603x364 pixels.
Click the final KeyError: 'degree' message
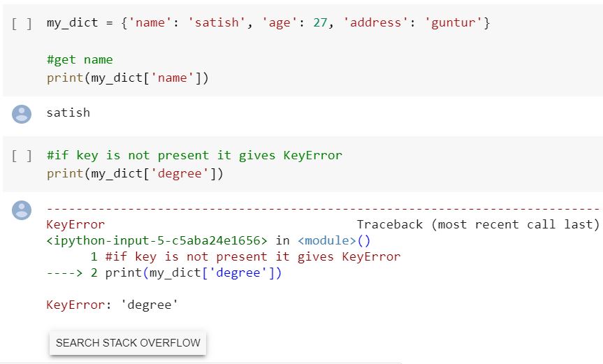[112, 305]
